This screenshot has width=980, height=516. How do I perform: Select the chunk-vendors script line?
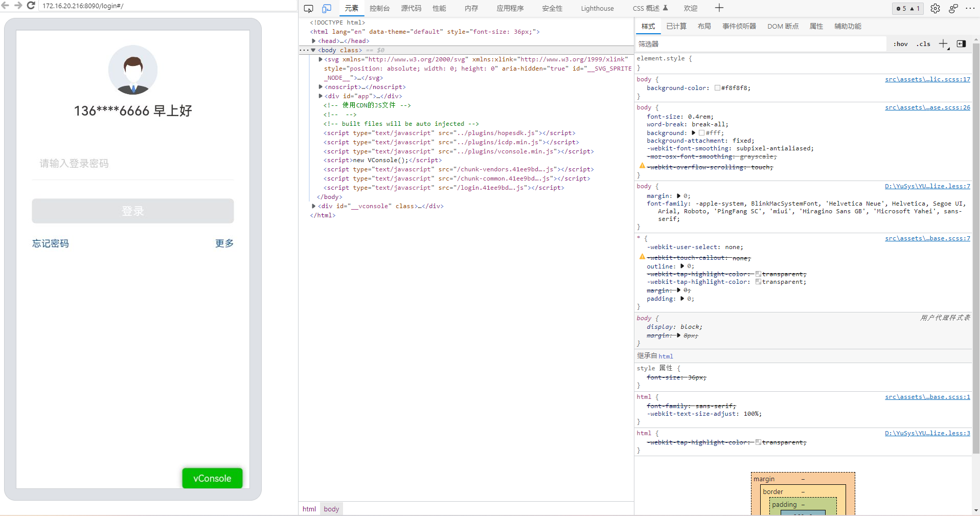pos(459,169)
